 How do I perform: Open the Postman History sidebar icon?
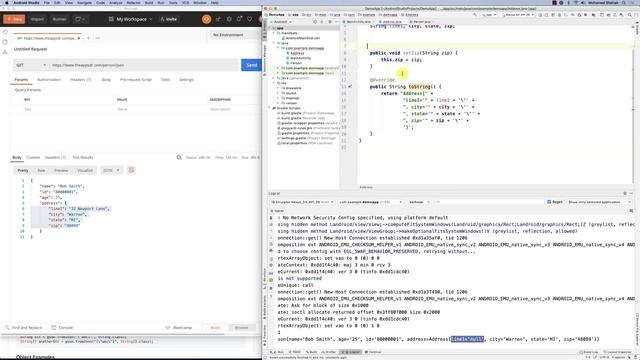click(5, 32)
